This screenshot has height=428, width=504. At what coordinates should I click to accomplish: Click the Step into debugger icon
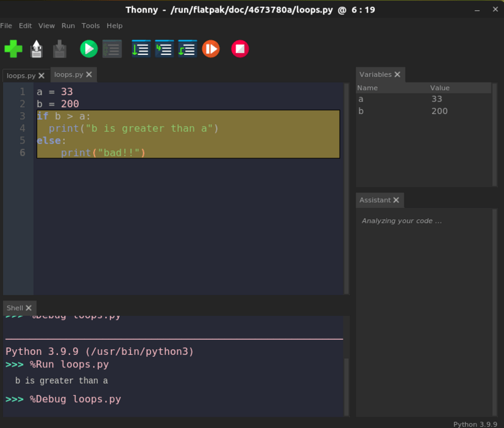tap(164, 49)
